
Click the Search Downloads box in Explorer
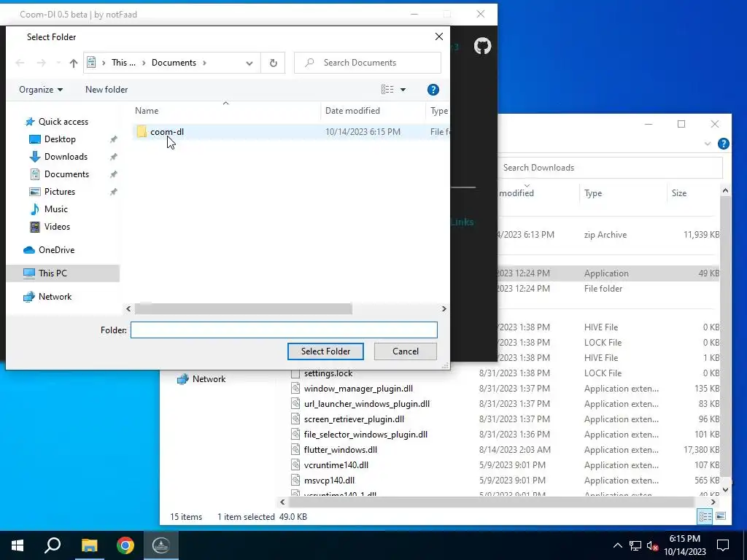click(611, 168)
